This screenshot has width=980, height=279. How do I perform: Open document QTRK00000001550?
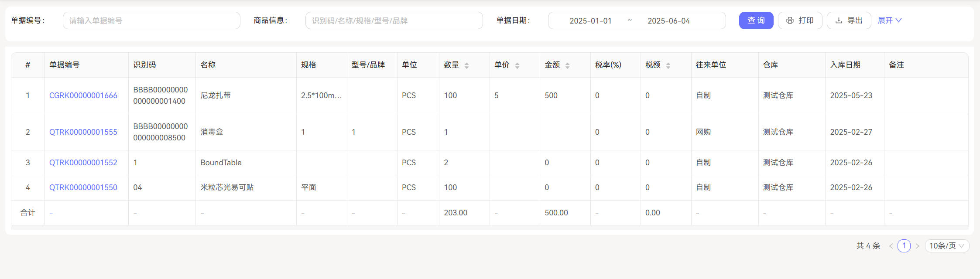[x=83, y=187]
